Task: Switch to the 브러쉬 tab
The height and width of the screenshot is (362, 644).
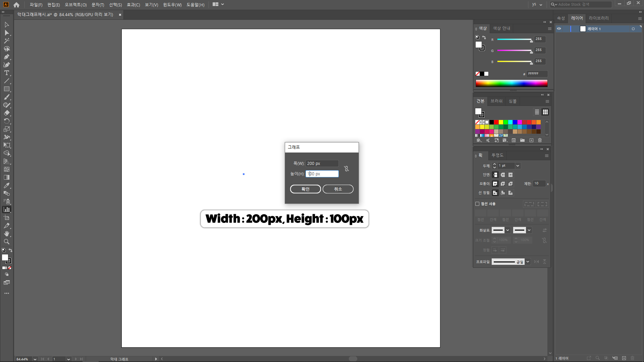Action: click(x=496, y=101)
